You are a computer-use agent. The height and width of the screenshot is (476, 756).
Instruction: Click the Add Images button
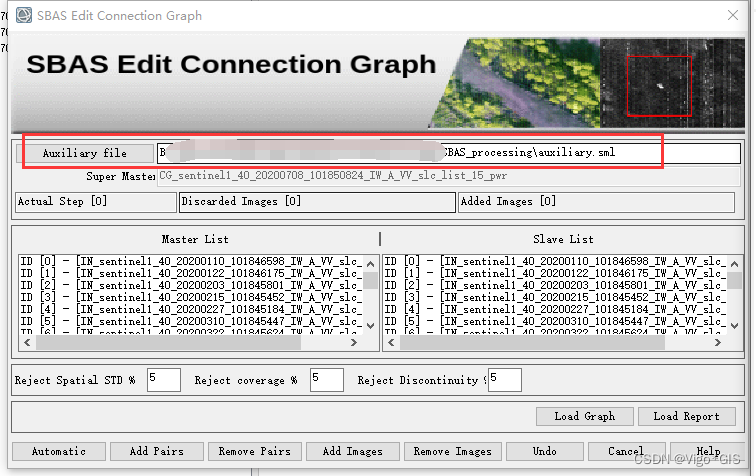coord(353,451)
